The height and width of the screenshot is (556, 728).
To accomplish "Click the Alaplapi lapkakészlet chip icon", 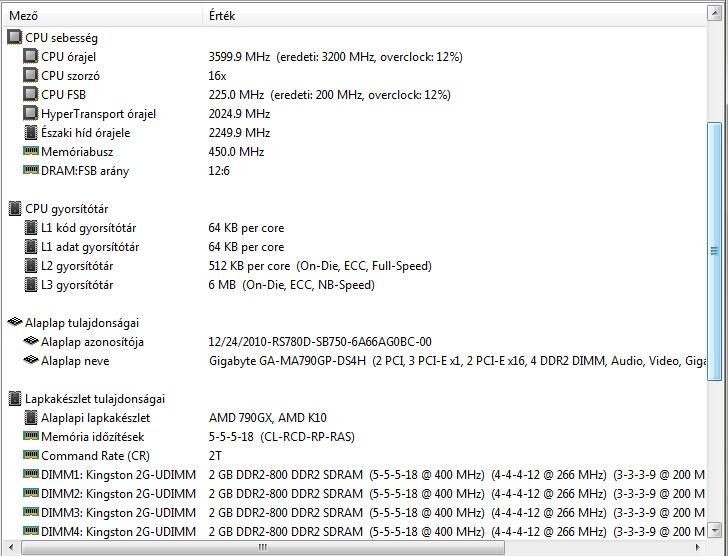I will [x=31, y=418].
